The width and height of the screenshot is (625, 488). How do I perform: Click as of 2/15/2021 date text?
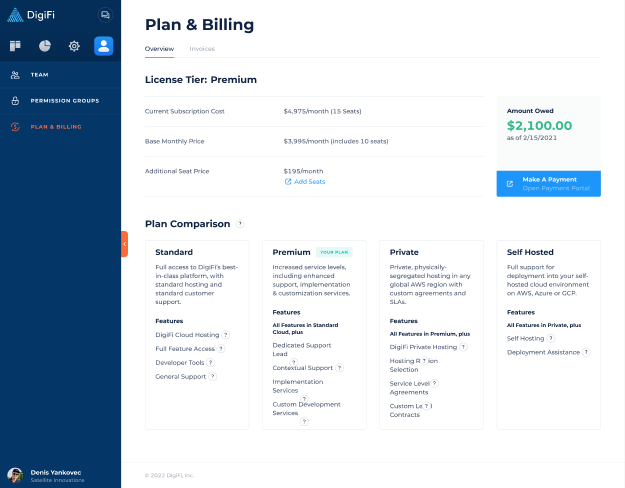(x=532, y=138)
